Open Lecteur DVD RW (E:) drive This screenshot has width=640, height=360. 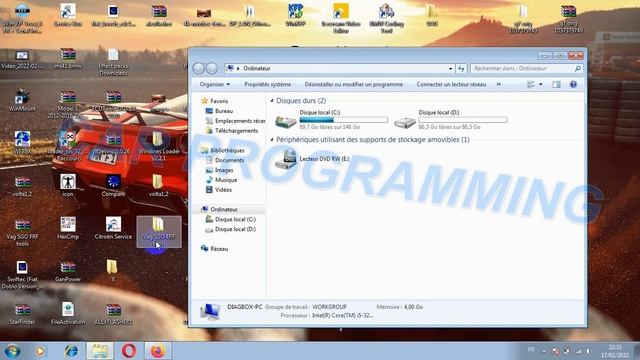click(312, 159)
